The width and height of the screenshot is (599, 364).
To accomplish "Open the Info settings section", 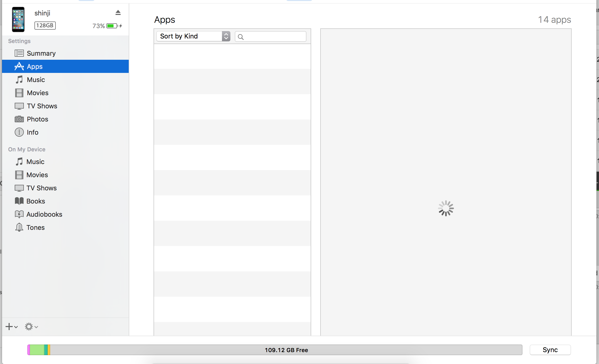I will tap(32, 132).
